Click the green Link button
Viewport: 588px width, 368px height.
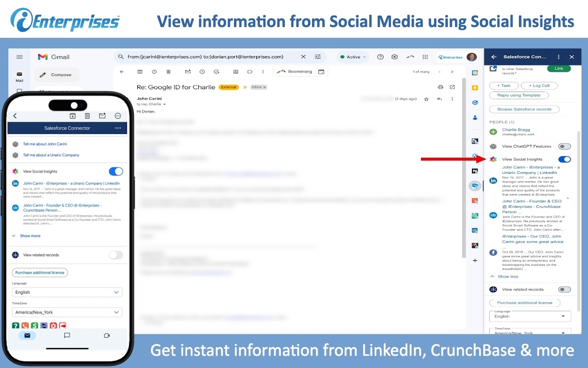pos(559,69)
